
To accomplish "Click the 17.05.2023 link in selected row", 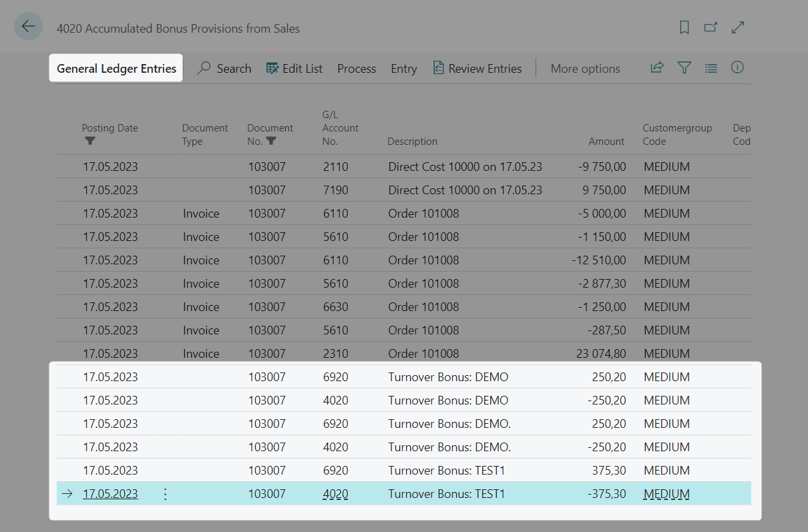I will 110,494.
